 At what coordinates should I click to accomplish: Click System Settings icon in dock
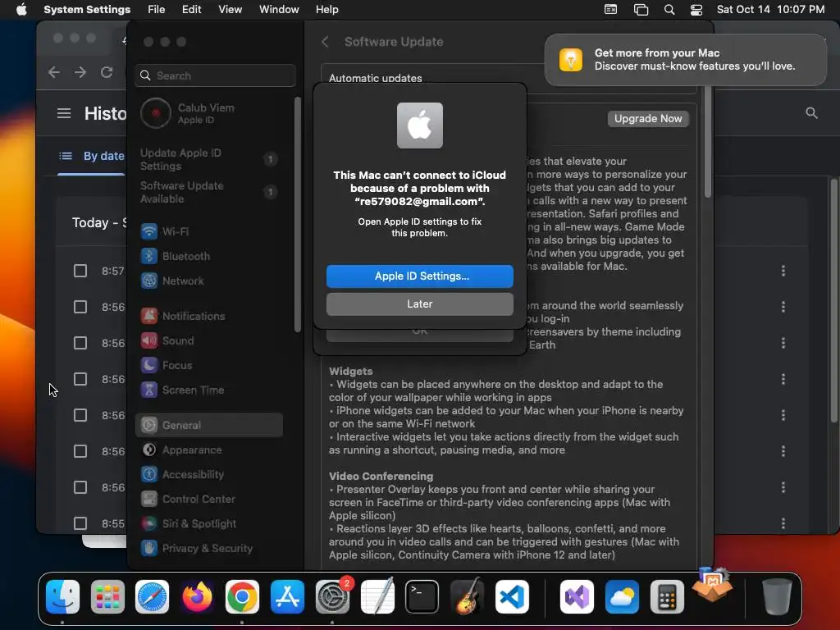point(332,596)
